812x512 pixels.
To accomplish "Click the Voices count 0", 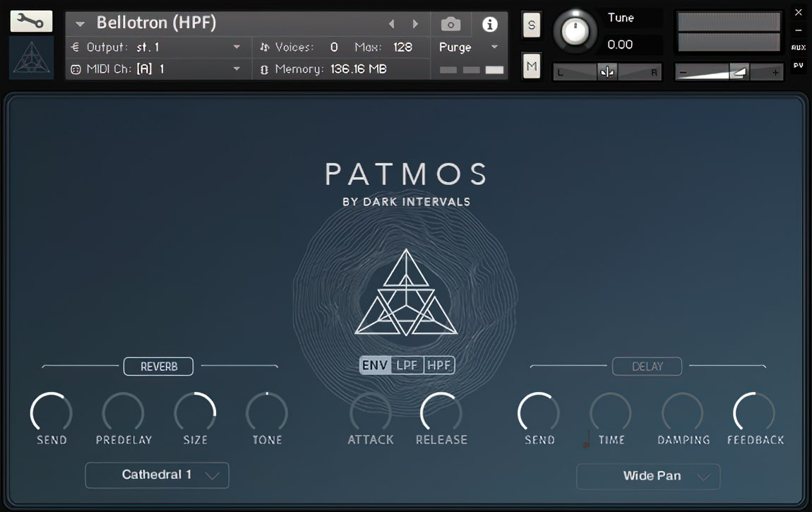I will [x=334, y=47].
